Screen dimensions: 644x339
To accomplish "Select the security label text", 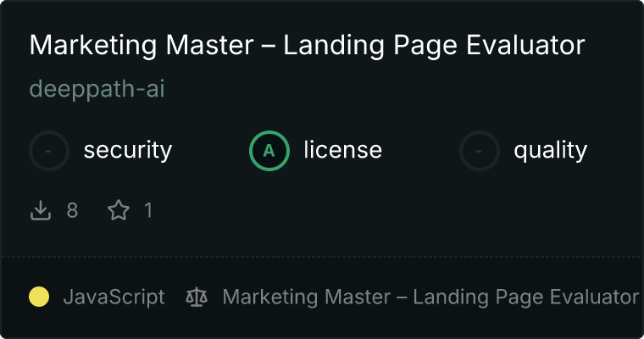I will 128,150.
